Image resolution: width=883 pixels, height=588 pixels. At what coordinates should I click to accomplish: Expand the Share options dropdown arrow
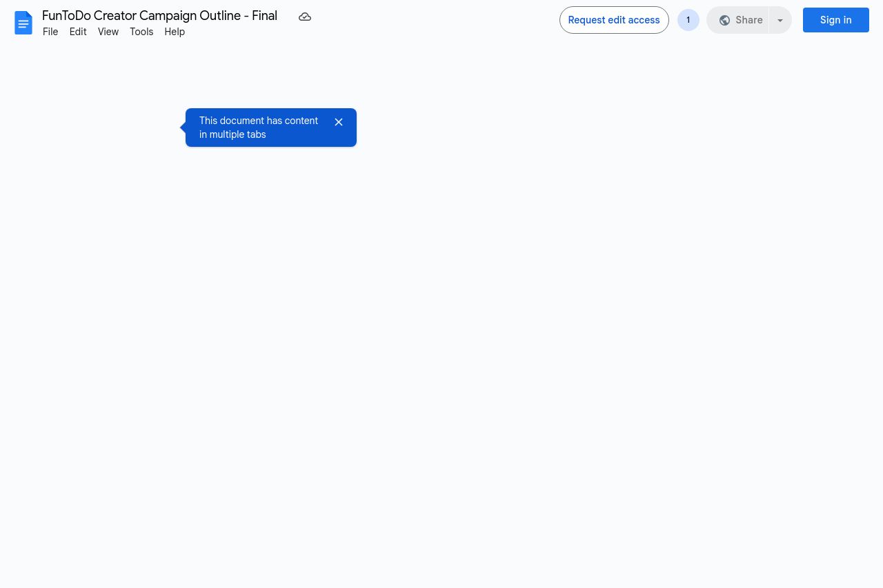tap(780, 21)
